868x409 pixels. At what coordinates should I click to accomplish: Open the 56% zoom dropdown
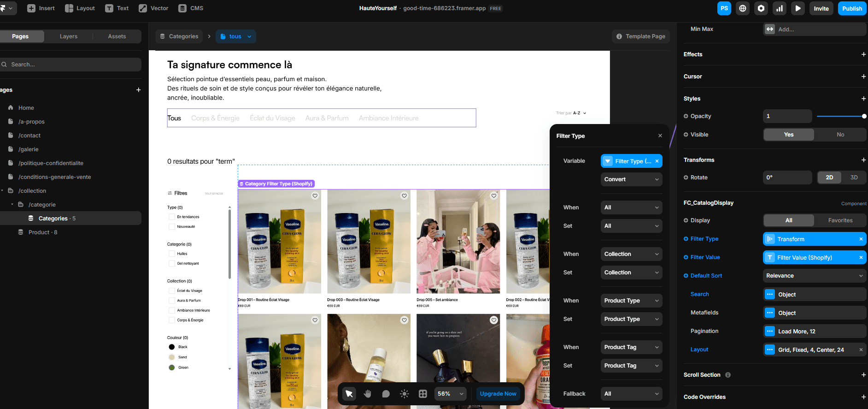point(451,394)
